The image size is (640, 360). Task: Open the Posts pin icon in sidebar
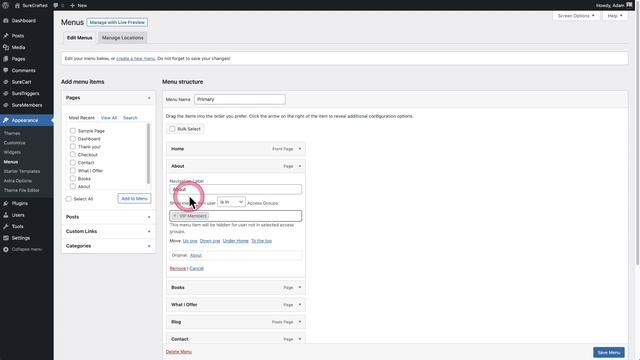coord(6,36)
